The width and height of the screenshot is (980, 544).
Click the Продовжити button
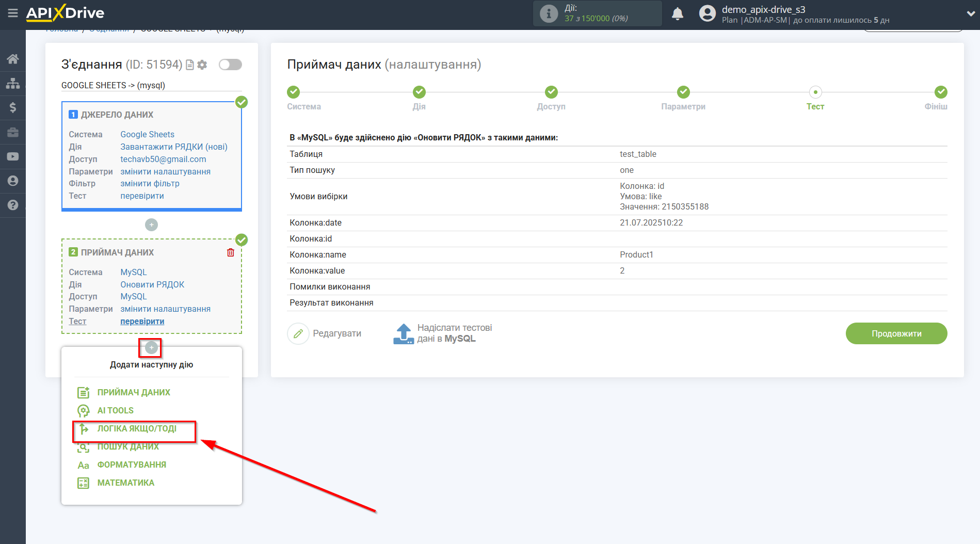coord(896,333)
